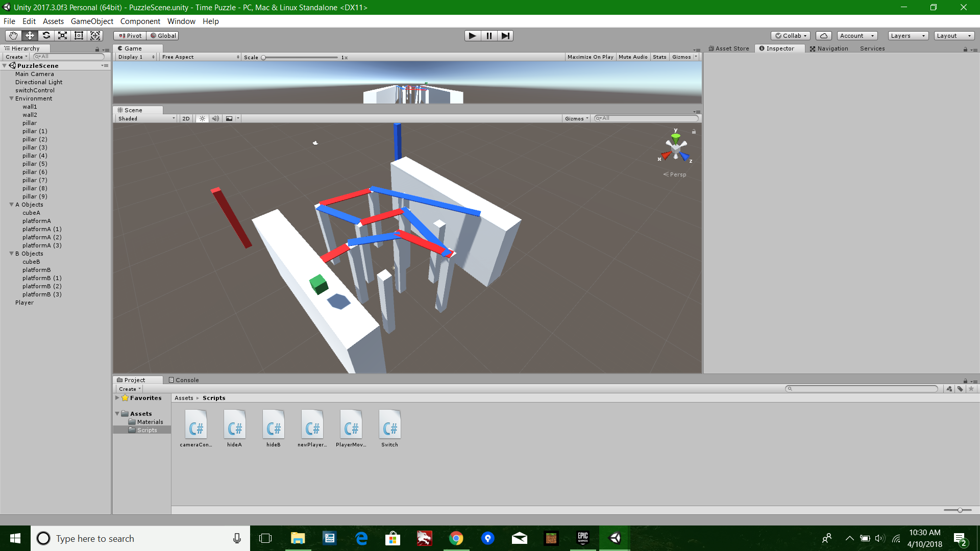The image size is (980, 551).
Task: Open the Free Aspect dropdown in Game view
Action: point(200,57)
